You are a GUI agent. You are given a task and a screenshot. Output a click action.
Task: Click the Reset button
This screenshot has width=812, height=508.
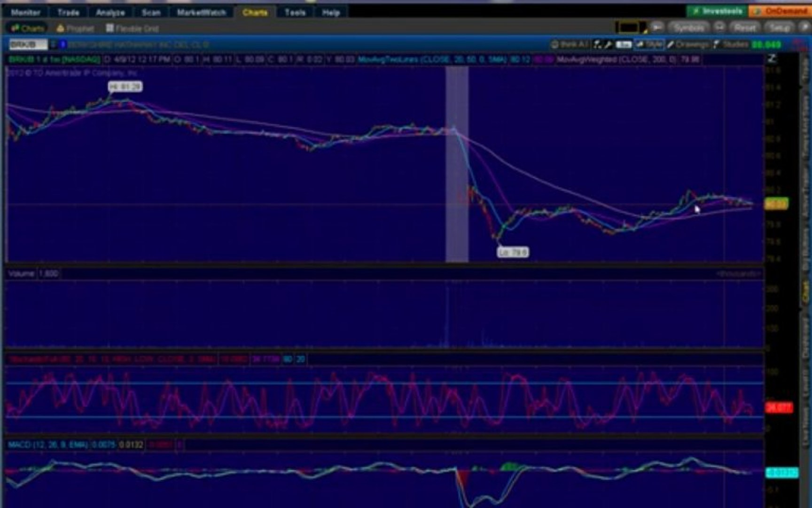click(745, 28)
